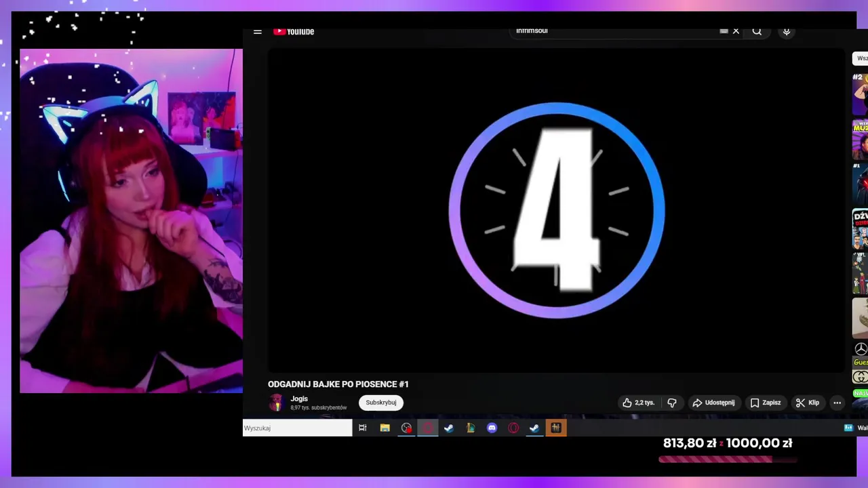
Task: Open Steam icon beside the orange app
Action: click(534, 428)
